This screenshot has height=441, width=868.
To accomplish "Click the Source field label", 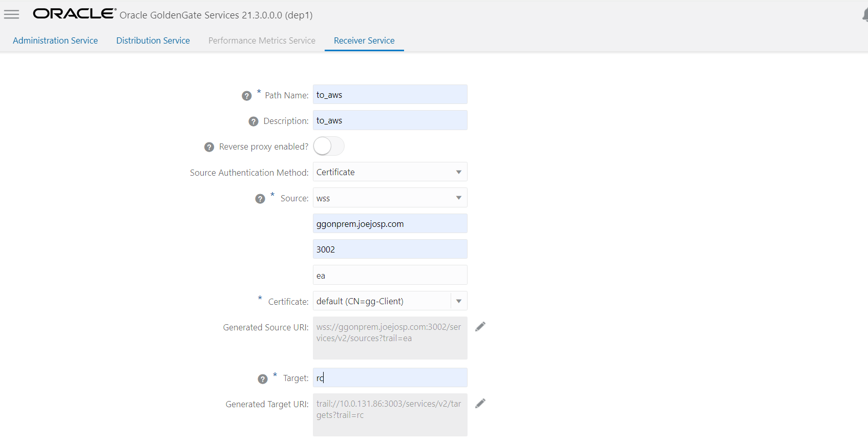I will pyautogui.click(x=294, y=198).
